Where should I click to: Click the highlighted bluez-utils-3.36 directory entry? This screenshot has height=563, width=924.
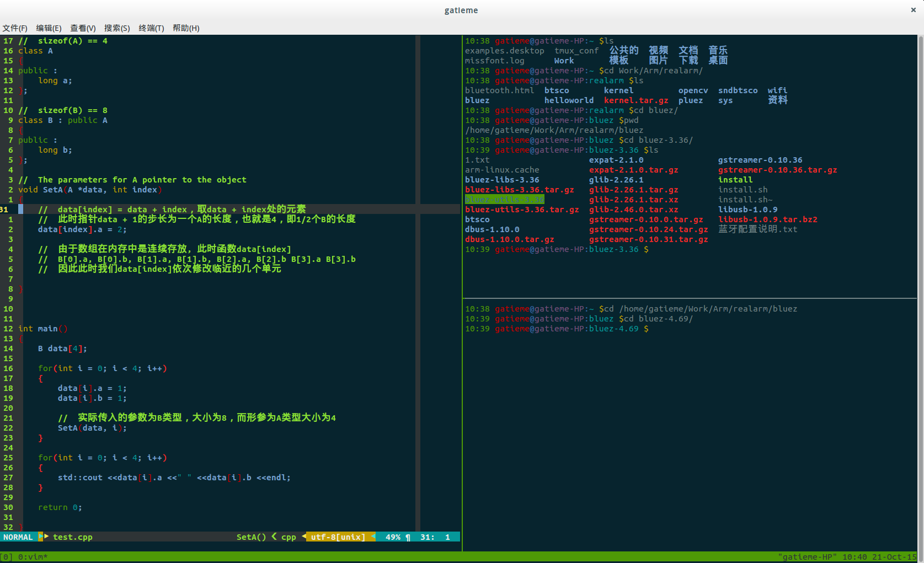(x=505, y=200)
